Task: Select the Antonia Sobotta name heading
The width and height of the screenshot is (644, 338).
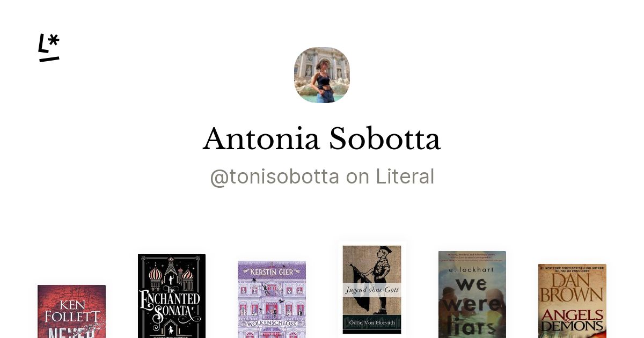Action: tap(322, 139)
